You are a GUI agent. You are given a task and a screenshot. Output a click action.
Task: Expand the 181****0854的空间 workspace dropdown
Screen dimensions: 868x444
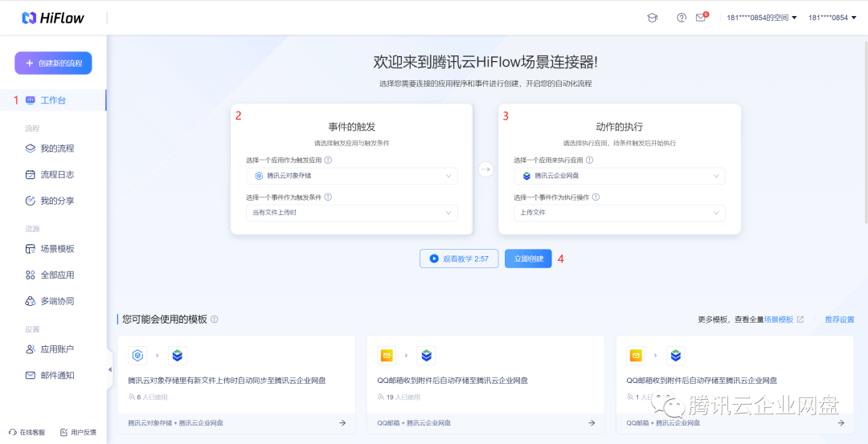[762, 18]
